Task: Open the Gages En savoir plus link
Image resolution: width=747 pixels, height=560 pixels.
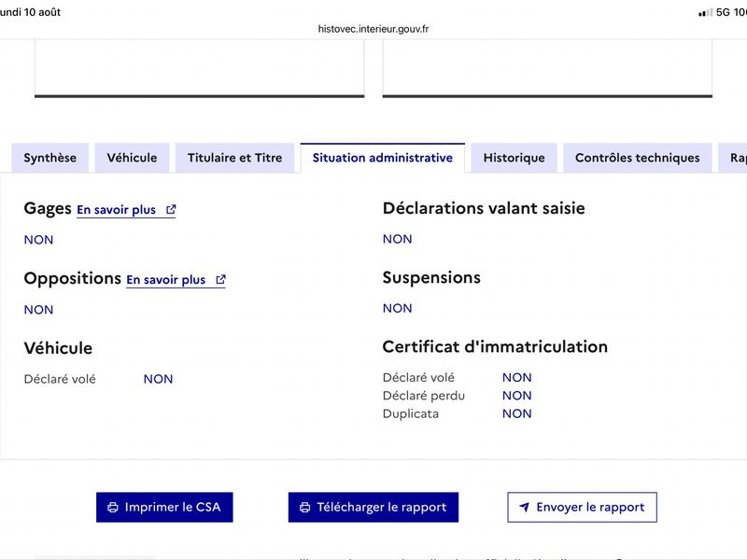Action: click(126, 210)
